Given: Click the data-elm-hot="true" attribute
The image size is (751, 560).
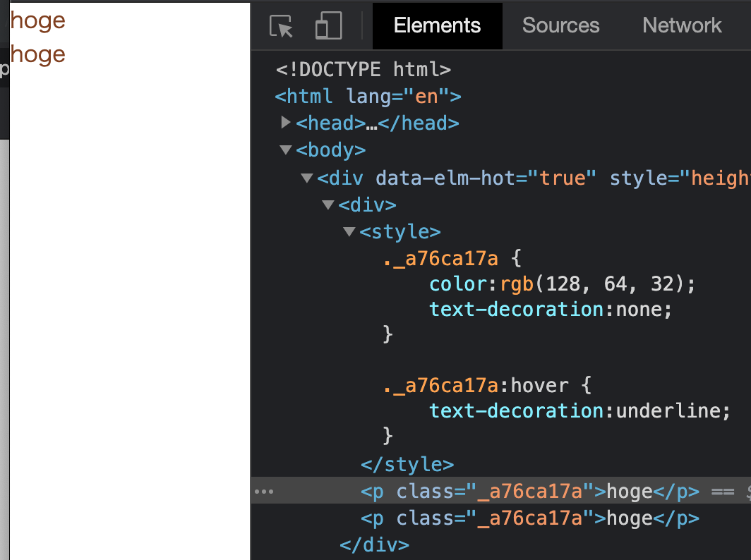Looking at the screenshot, I should [486, 178].
